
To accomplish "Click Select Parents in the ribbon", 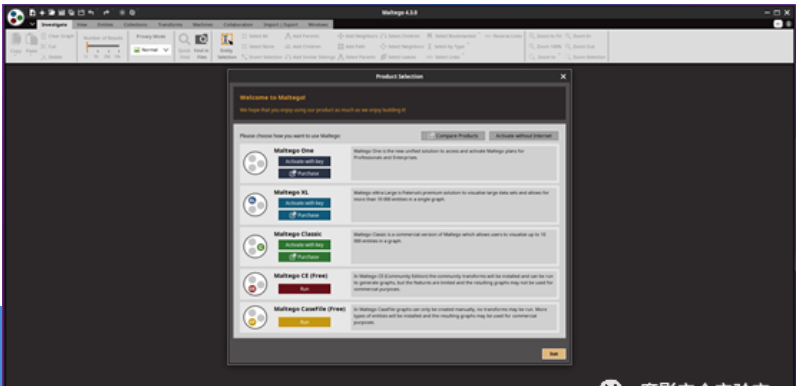I will [357, 57].
